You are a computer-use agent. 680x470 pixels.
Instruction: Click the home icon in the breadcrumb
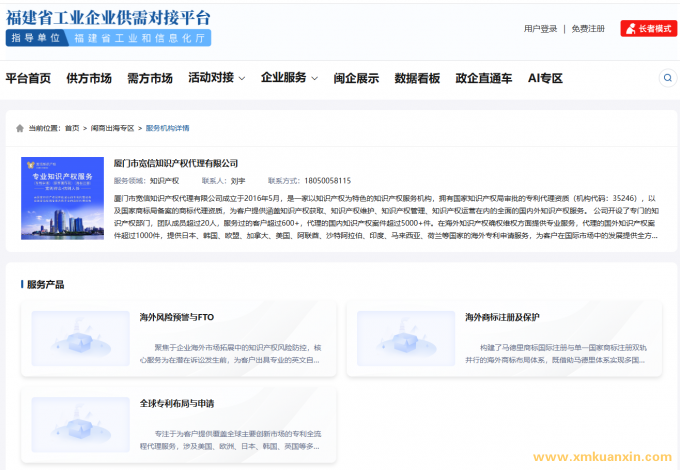[20, 128]
